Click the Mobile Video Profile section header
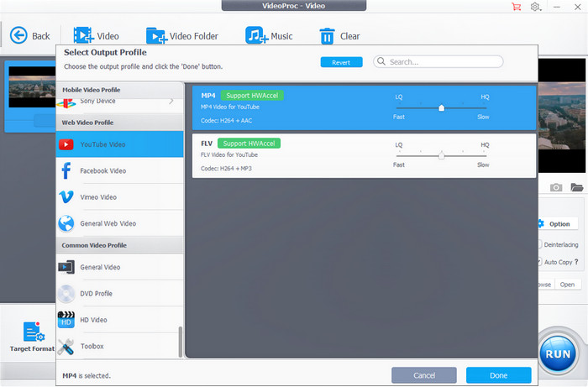 [119, 90]
